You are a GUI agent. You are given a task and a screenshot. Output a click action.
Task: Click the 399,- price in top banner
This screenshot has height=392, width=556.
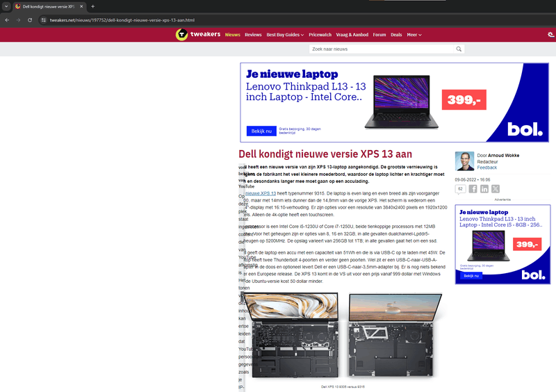[x=464, y=99]
